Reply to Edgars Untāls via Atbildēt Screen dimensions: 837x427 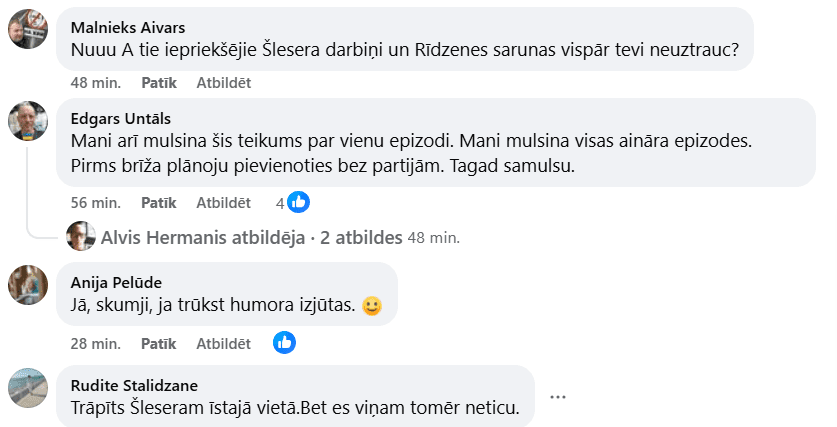tap(223, 202)
